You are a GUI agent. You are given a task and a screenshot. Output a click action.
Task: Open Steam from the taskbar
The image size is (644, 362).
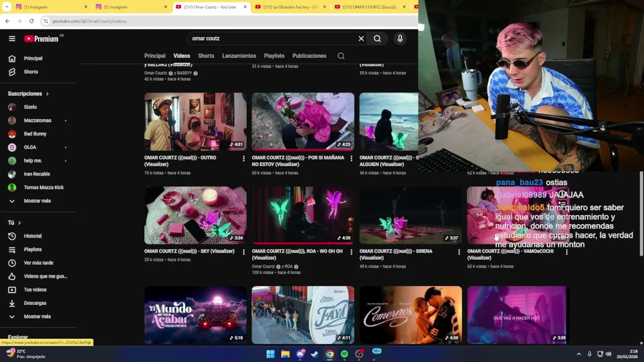[314, 354]
